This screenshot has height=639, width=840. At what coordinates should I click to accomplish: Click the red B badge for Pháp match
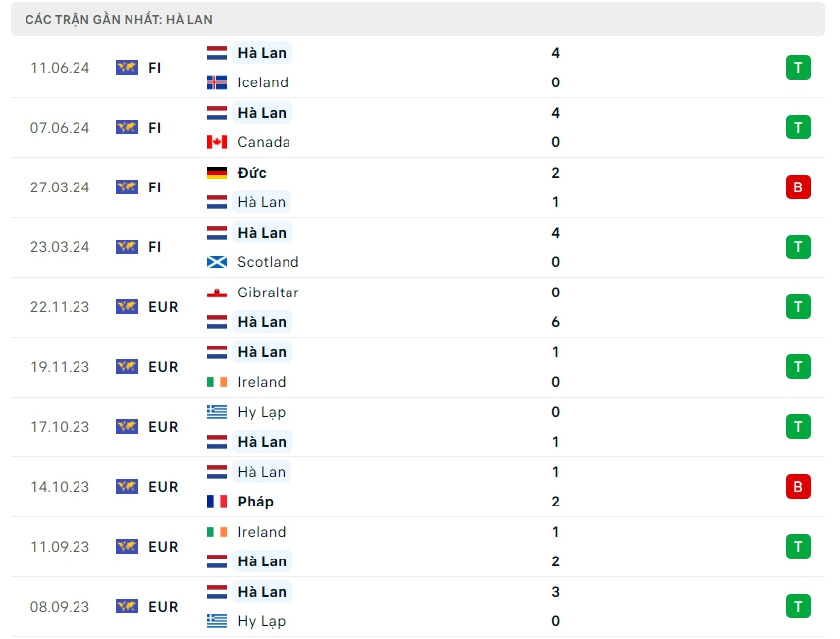coord(798,487)
